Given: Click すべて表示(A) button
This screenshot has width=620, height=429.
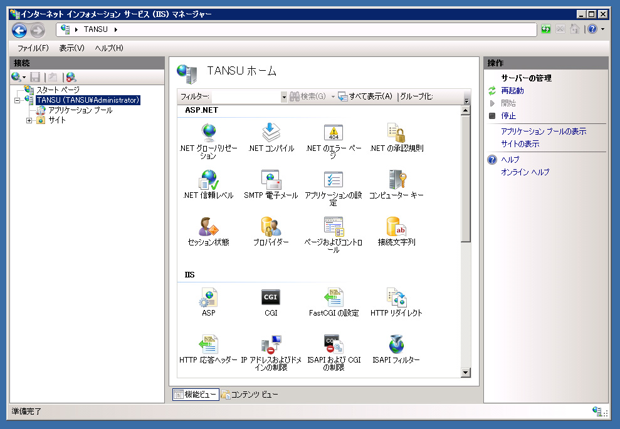Looking at the screenshot, I should [365, 96].
